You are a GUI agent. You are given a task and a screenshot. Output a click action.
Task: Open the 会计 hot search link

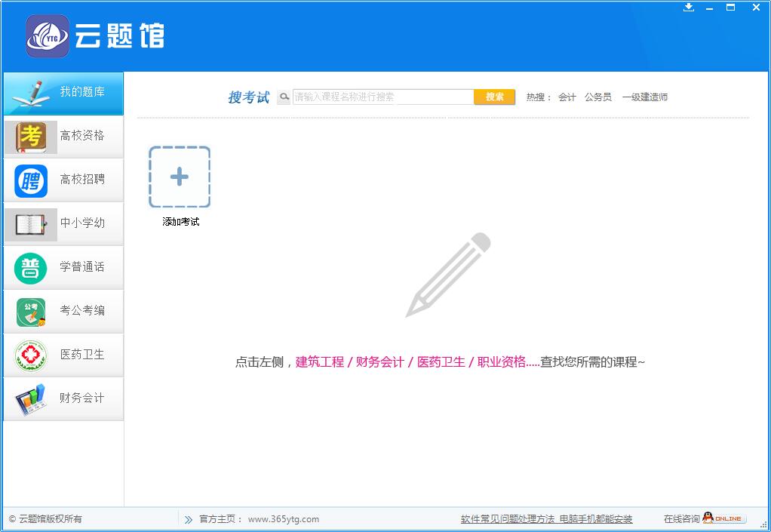(566, 97)
